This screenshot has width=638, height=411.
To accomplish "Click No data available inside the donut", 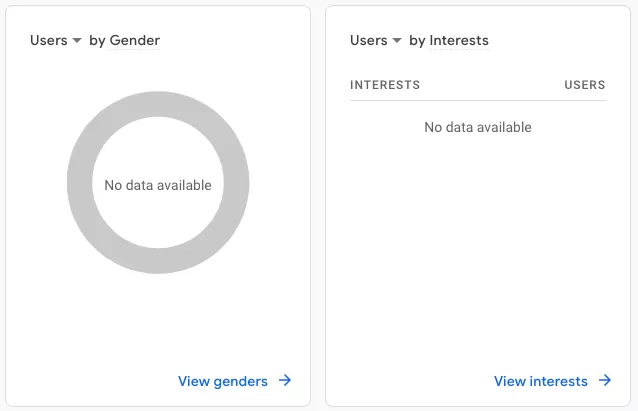I will [158, 185].
